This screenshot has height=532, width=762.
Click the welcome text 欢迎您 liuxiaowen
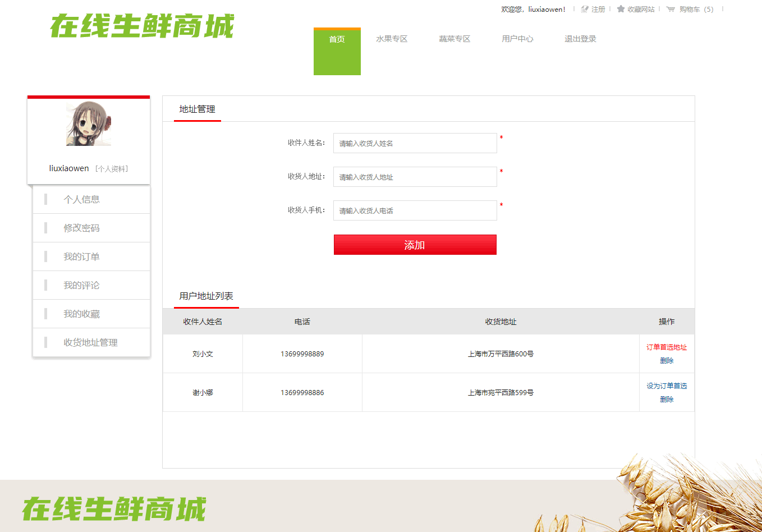533,9
